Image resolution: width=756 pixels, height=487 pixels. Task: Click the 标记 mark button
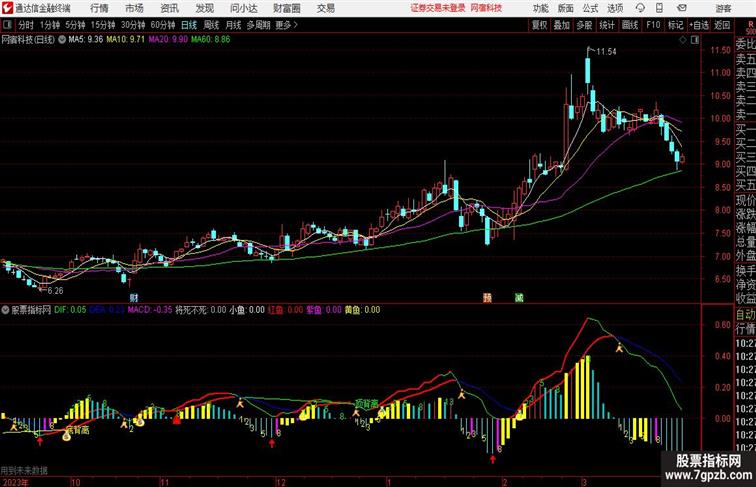click(x=675, y=25)
